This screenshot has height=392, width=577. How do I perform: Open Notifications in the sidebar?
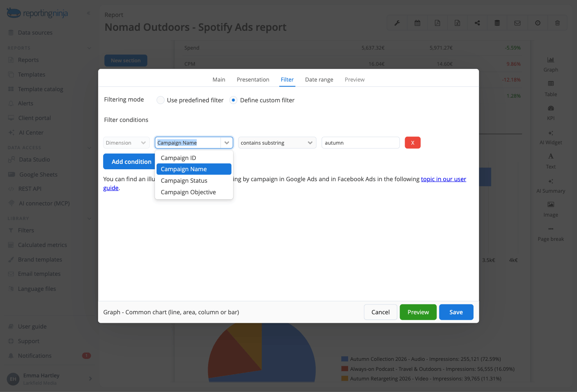[x=35, y=356]
